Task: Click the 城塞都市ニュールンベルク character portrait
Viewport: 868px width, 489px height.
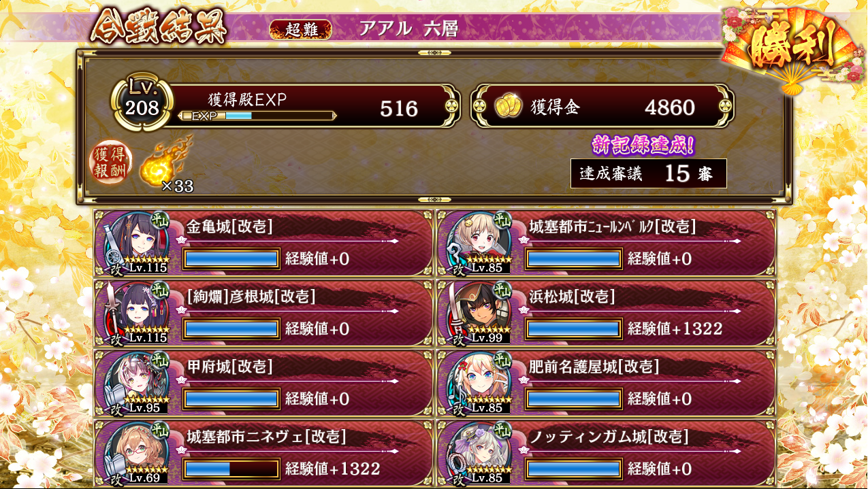Action: (479, 243)
